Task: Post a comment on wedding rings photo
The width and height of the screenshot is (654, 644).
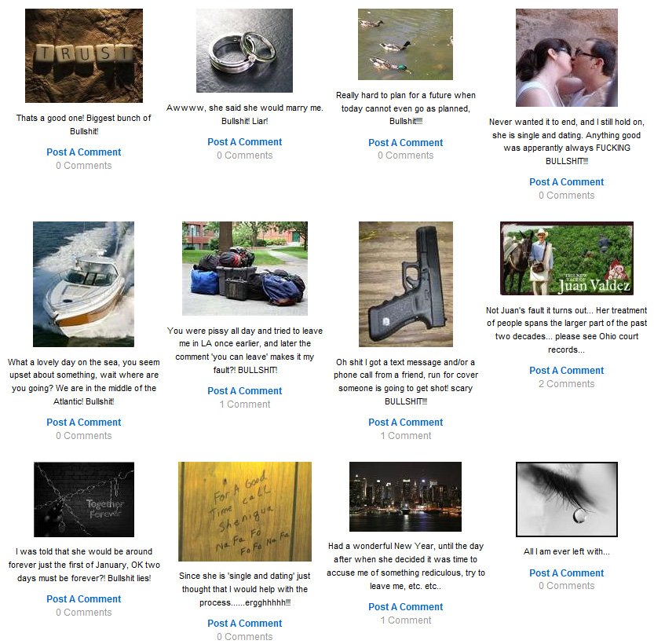Action: 245,142
